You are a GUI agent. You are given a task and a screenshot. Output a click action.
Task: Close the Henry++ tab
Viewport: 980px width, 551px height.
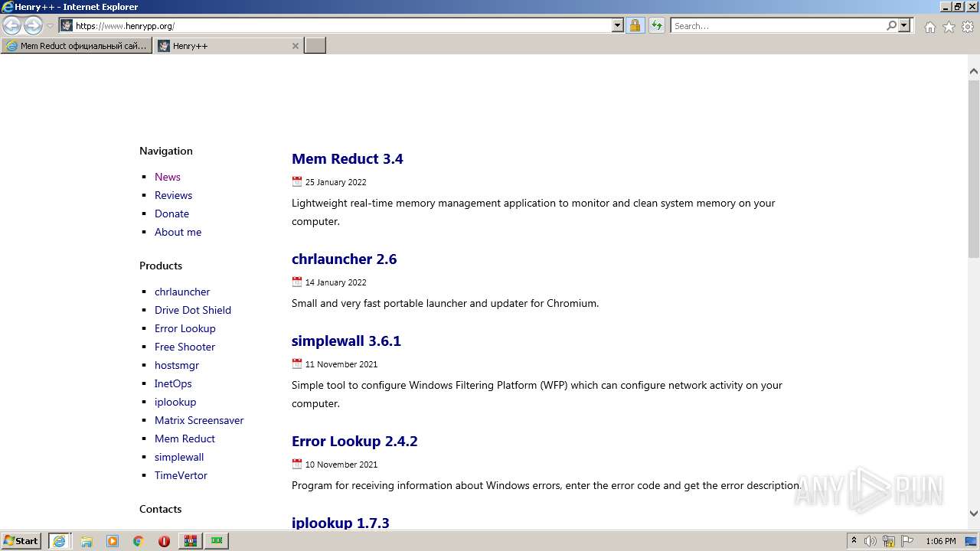click(296, 46)
